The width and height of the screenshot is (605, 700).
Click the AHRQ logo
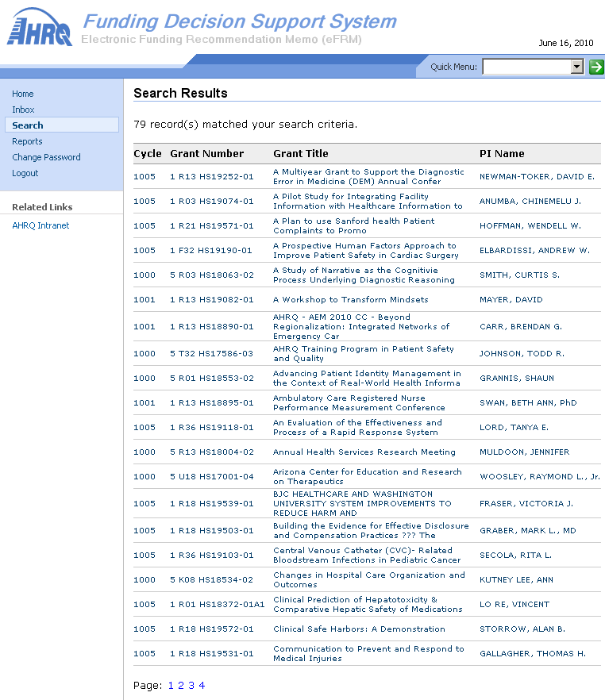click(x=39, y=27)
